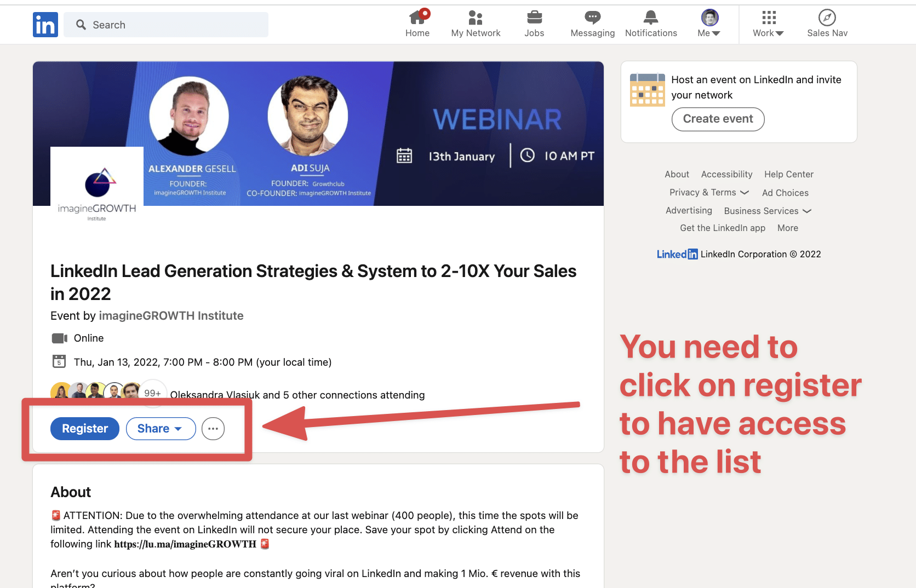Click the Create event button

pos(718,119)
